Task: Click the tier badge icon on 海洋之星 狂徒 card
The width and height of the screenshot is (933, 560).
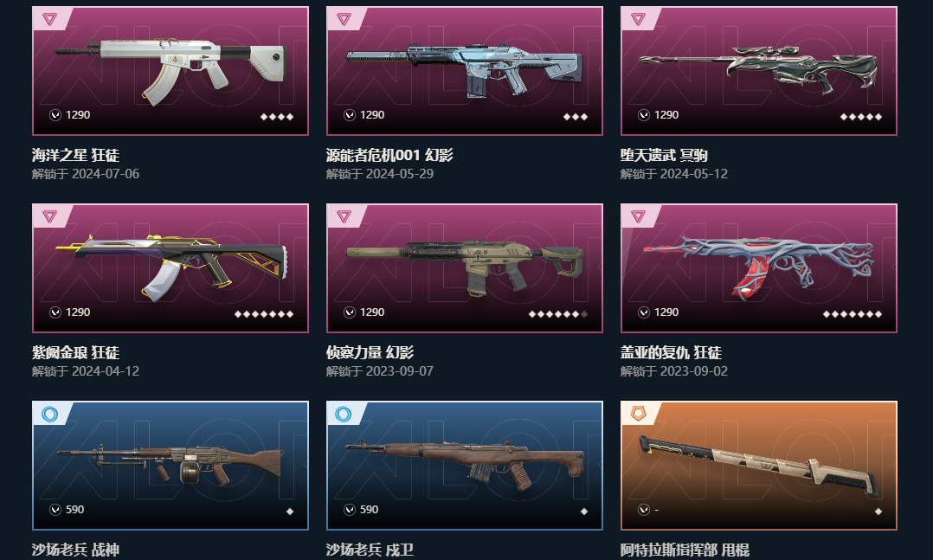Action: (x=49, y=20)
